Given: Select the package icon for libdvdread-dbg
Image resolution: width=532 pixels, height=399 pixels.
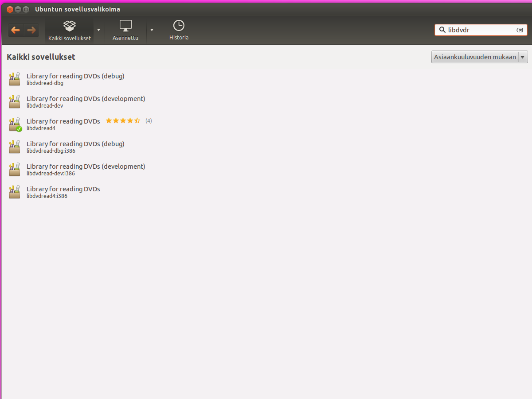Looking at the screenshot, I should pos(15,79).
